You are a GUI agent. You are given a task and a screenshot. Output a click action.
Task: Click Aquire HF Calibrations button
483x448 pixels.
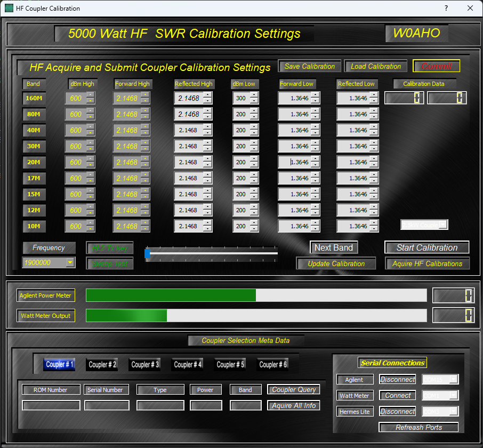tap(427, 263)
